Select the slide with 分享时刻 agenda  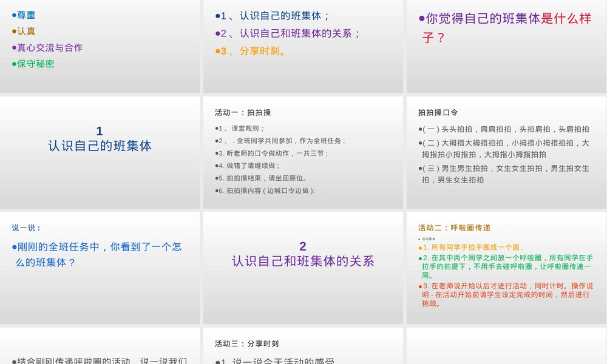click(x=303, y=46)
